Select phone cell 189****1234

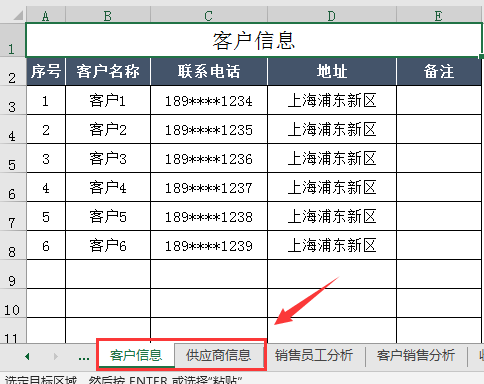[x=209, y=101]
